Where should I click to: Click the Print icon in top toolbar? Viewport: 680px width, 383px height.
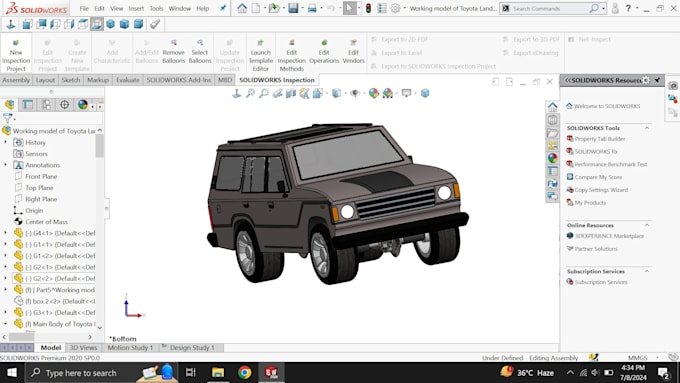pos(312,8)
